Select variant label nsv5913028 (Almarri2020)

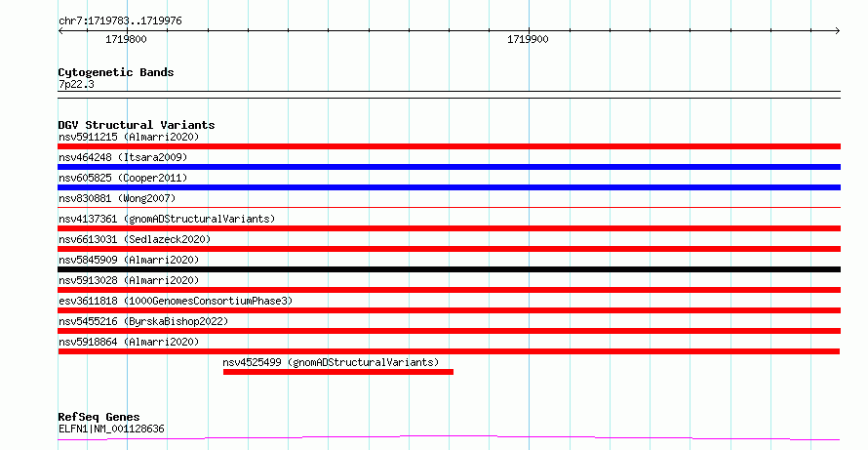[x=129, y=280]
